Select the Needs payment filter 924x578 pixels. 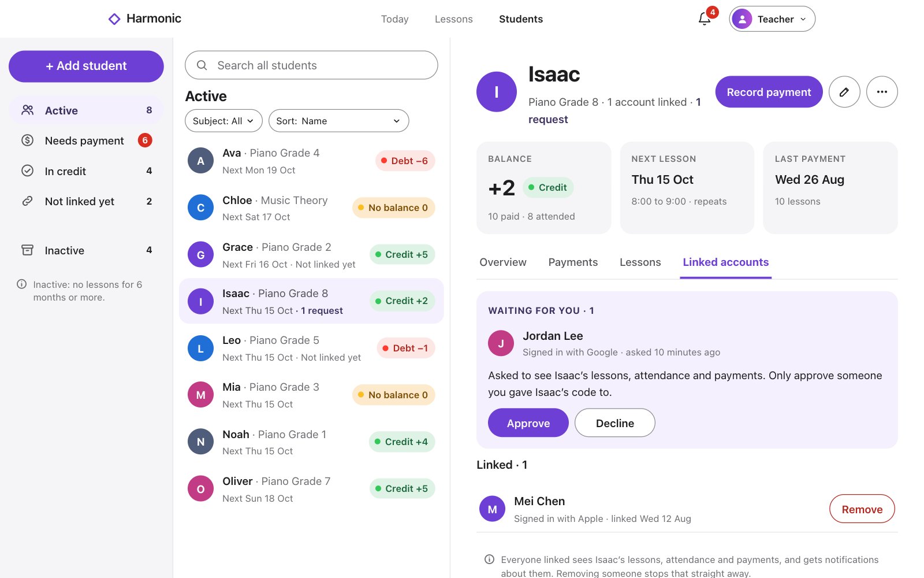pyautogui.click(x=86, y=140)
